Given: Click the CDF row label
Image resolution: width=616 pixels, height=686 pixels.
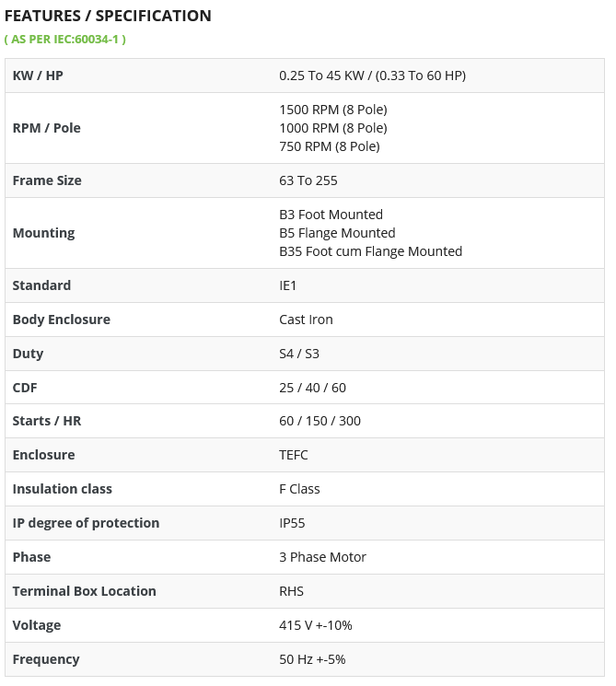Looking at the screenshot, I should pyautogui.click(x=25, y=388).
